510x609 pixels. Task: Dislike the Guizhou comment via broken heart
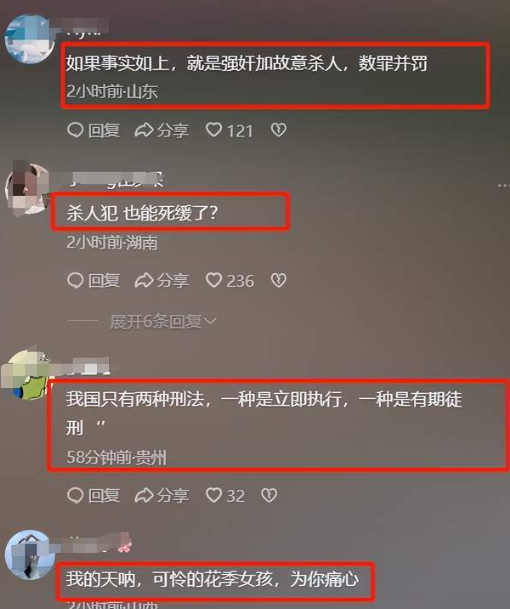pyautogui.click(x=269, y=495)
